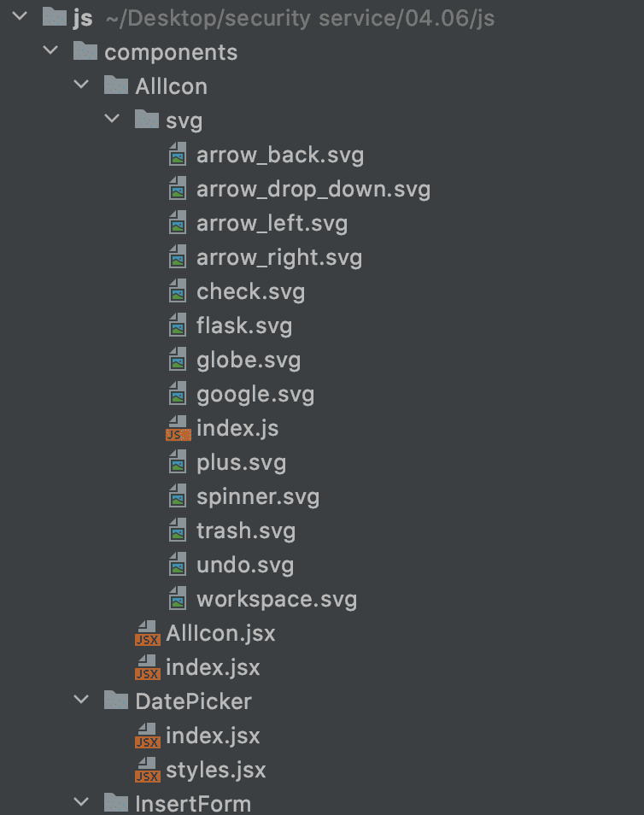Click the JSX icon beside AllIcon.jsx
The width and height of the screenshot is (644, 815).
tap(147, 633)
